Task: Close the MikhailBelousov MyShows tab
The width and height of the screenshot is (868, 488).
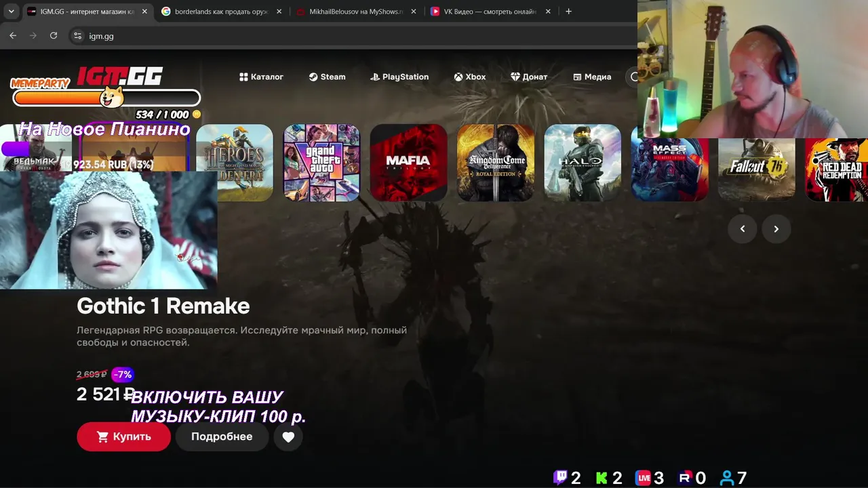Action: [x=413, y=12]
